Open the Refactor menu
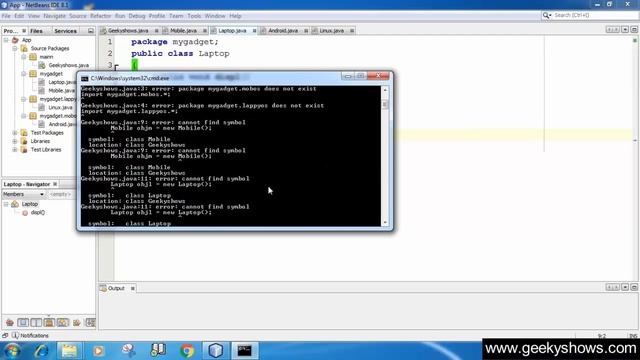The height and width of the screenshot is (360, 640). click(100, 16)
